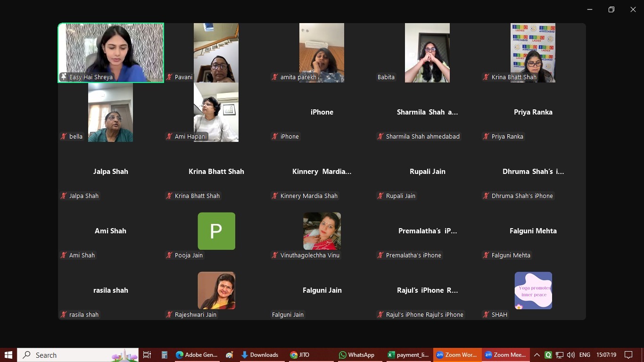Open the system volume control
This screenshot has width=644, height=362.
[571, 355]
